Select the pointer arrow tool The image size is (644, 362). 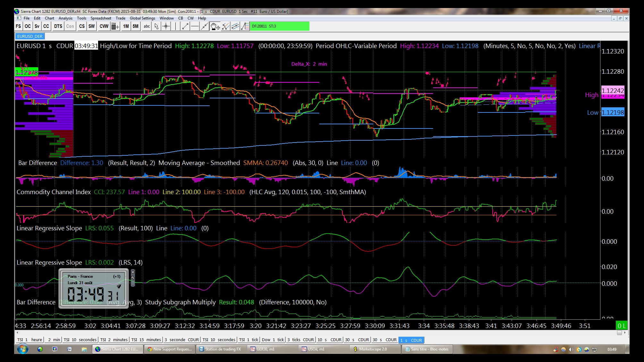tap(156, 26)
